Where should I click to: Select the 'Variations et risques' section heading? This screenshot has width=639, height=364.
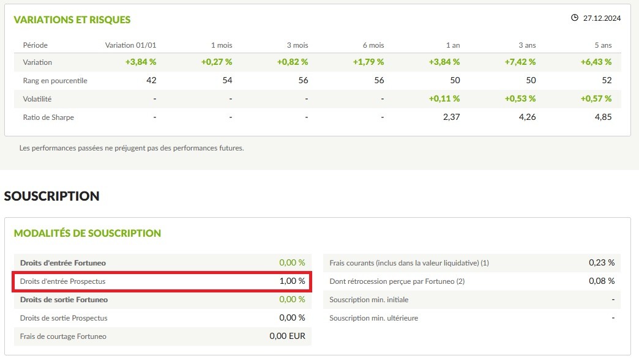point(72,20)
